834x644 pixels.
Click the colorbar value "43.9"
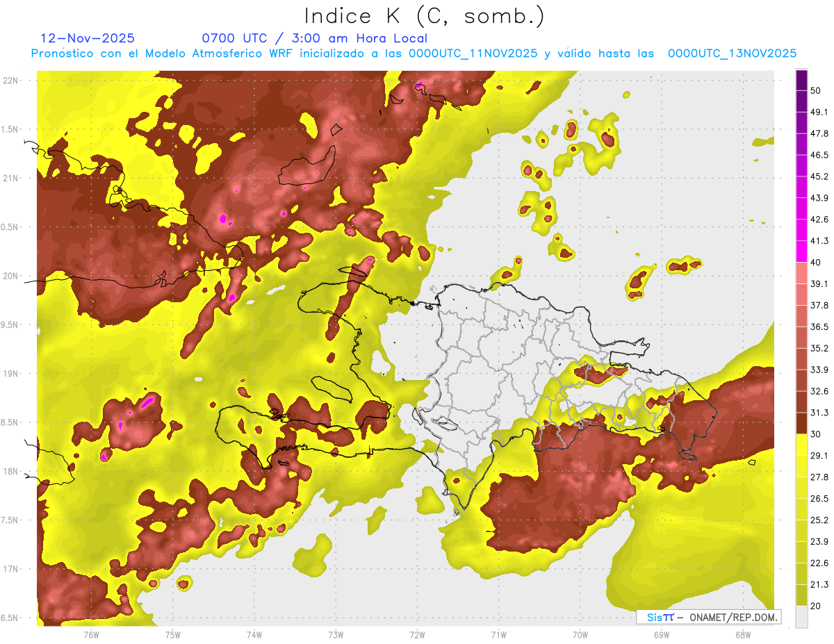pyautogui.click(x=819, y=198)
